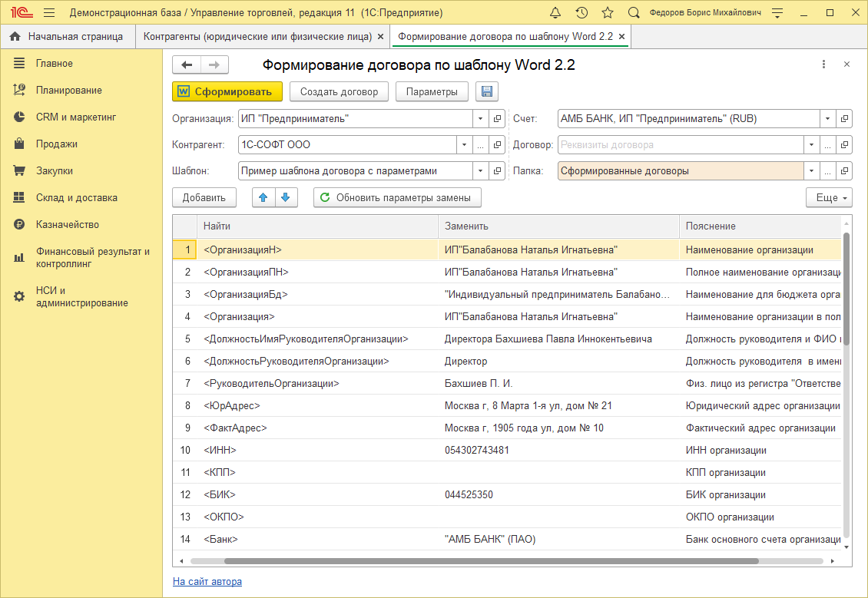Open the На сайт автора link
Viewport: 868px width, 598px height.
(x=207, y=581)
